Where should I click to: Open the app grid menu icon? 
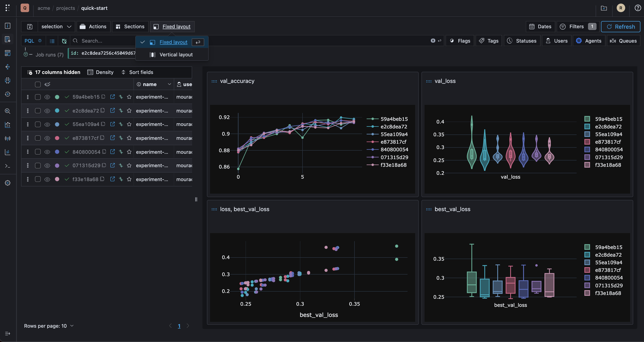coord(7,8)
